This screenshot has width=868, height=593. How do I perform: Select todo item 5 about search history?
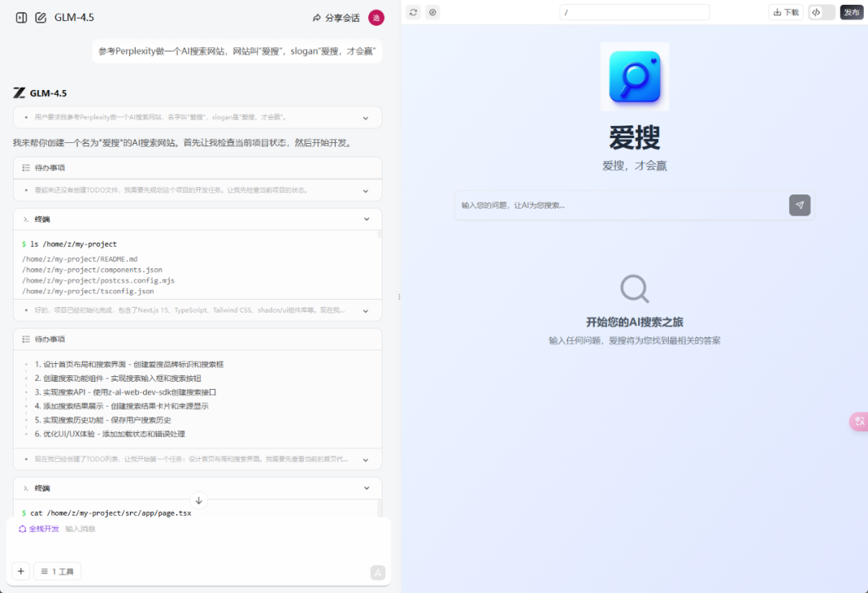pos(103,419)
